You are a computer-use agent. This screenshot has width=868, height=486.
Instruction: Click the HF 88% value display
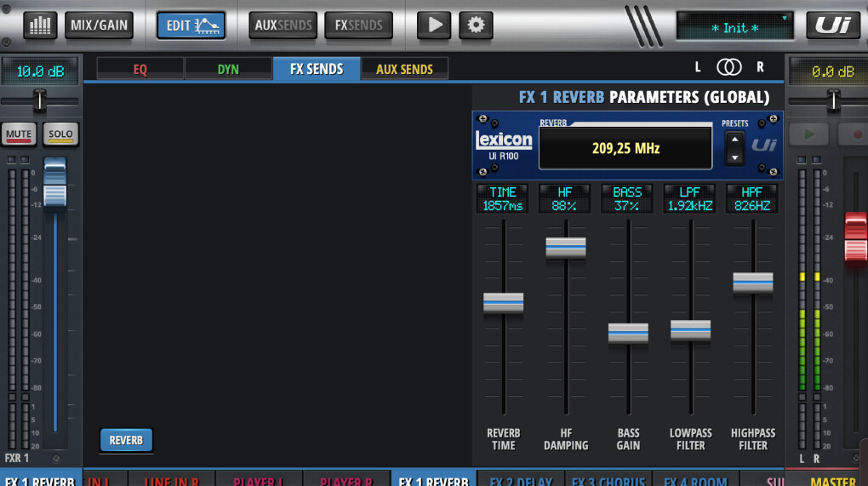pos(565,198)
